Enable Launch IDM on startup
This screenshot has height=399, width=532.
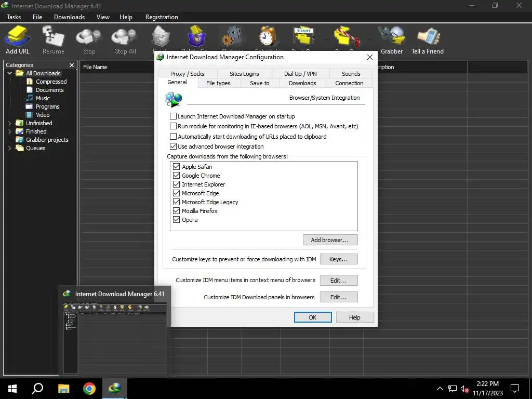173,116
